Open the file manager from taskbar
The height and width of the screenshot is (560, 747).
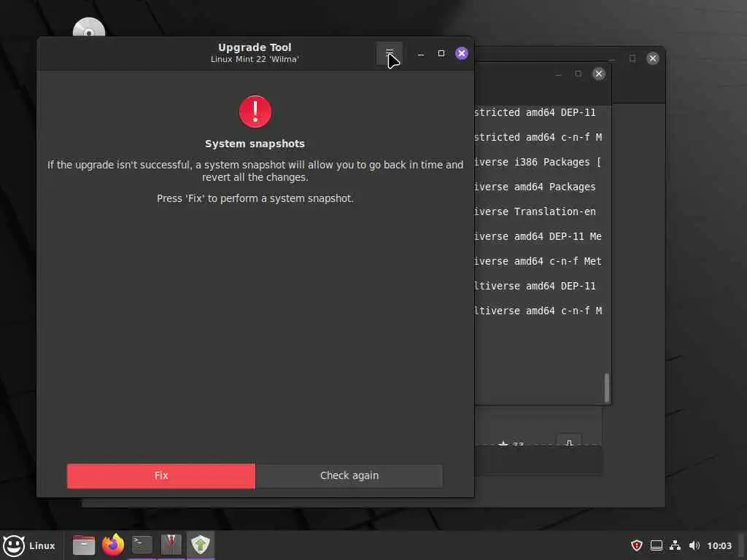pyautogui.click(x=84, y=545)
